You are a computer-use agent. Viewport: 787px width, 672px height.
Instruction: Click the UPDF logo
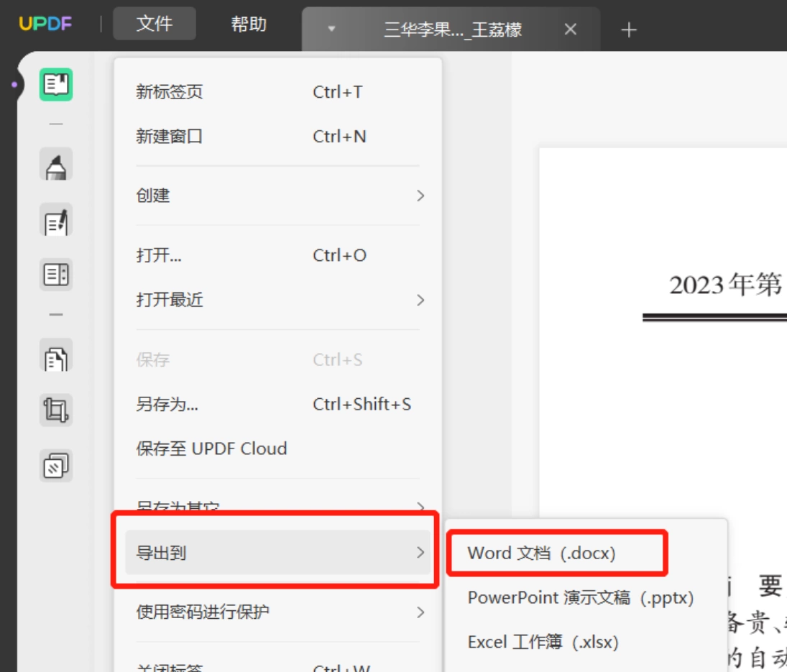45,24
